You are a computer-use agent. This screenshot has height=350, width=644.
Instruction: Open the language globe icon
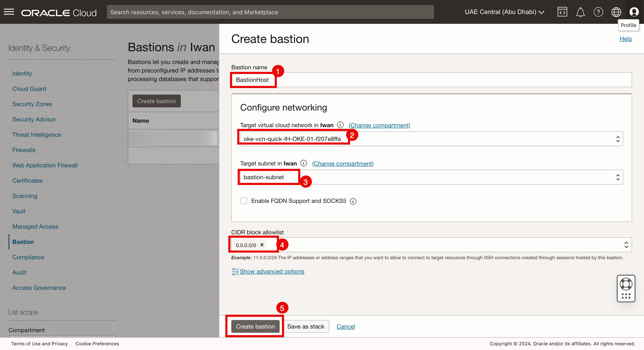coord(616,12)
